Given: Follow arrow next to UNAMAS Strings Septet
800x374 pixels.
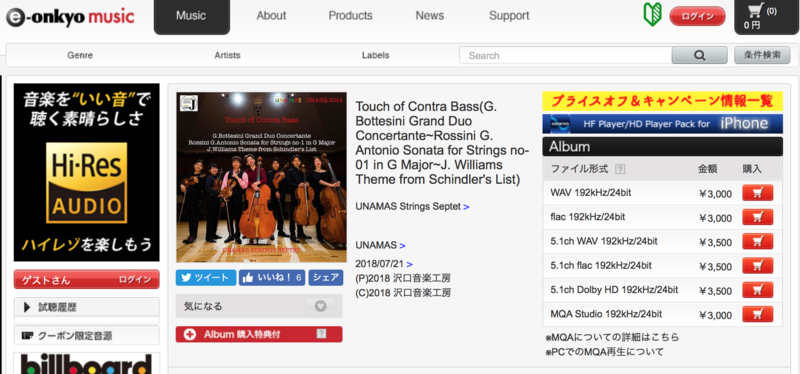Looking at the screenshot, I should 466,207.
